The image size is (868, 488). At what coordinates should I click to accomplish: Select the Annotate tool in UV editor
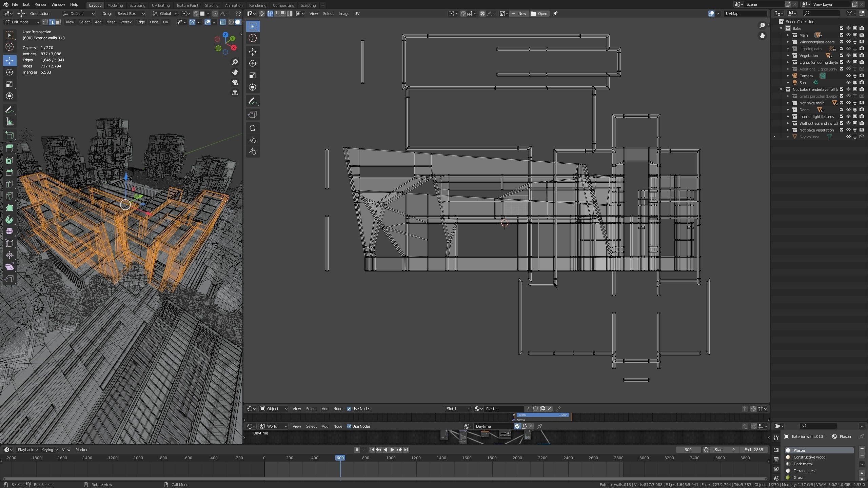252,101
